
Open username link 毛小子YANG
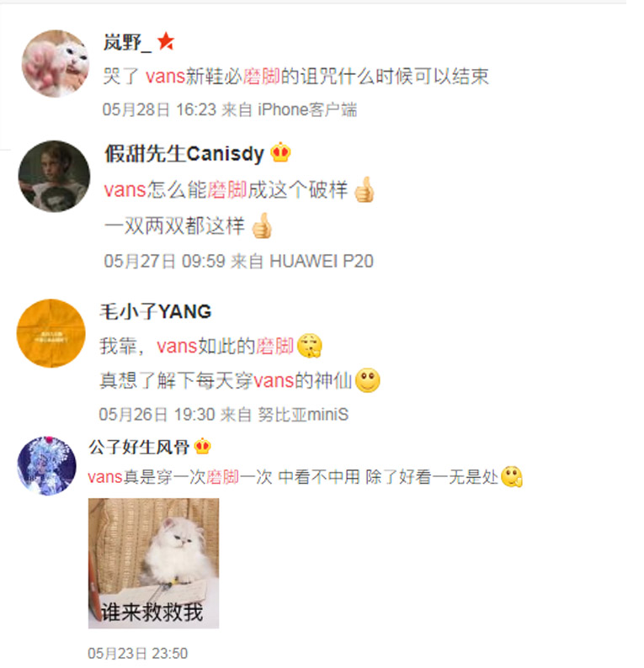[156, 312]
